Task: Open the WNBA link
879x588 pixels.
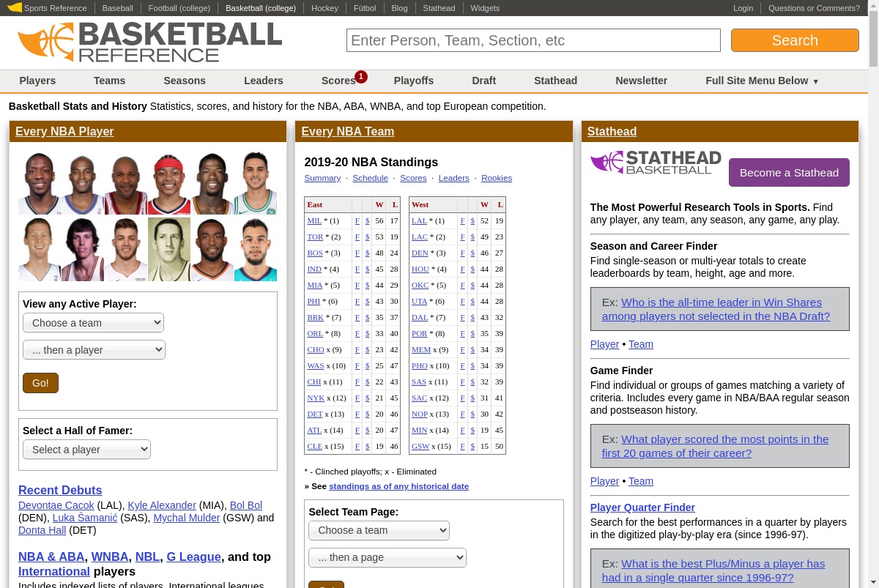Action: tap(110, 557)
